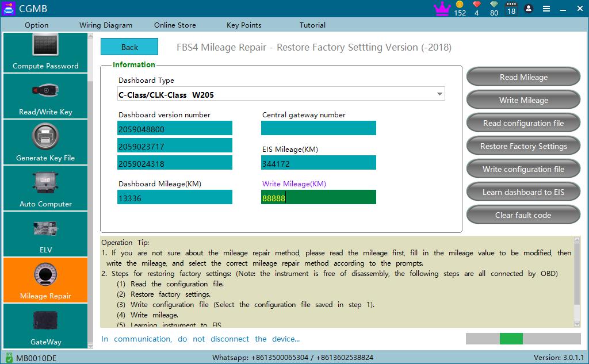Screen dimensions: 589x364
Task: Open the calendar icon showing 18
Action: (511, 9)
